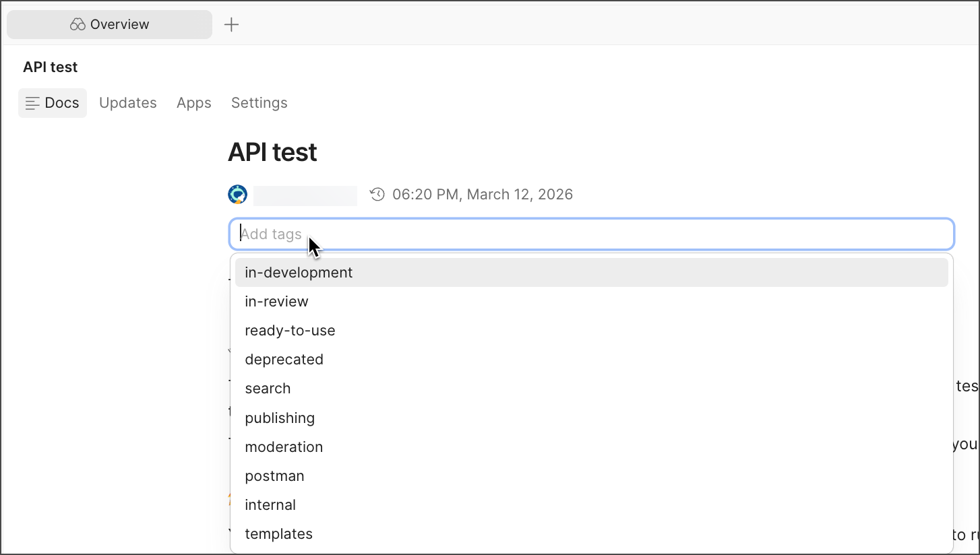Screen dimensions: 980x555
Task: Go to the Apps tab
Action: point(193,103)
